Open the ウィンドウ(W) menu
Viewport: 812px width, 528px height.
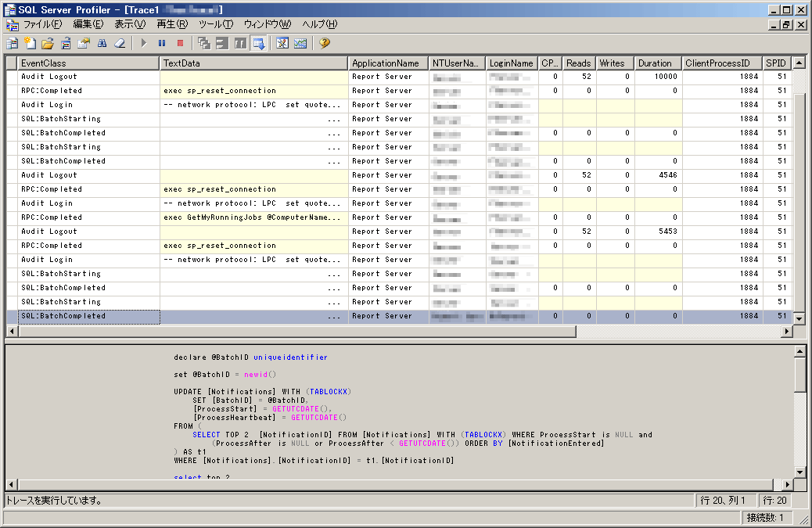(268, 24)
